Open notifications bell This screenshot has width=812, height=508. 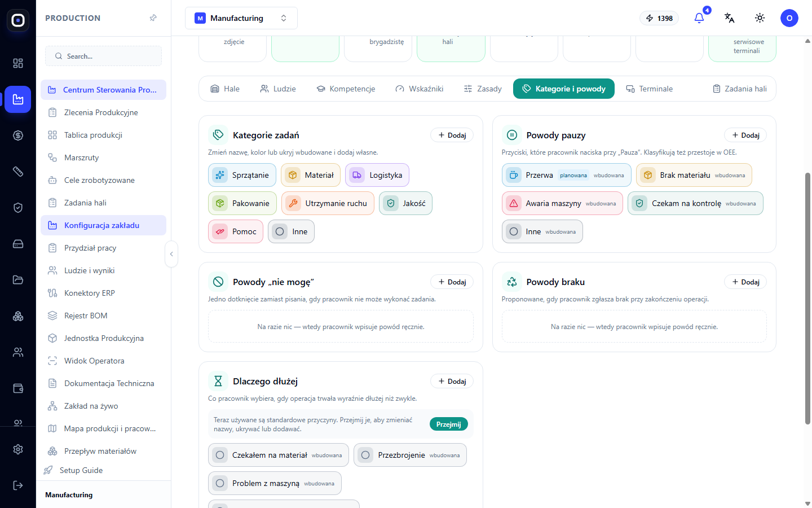[699, 18]
